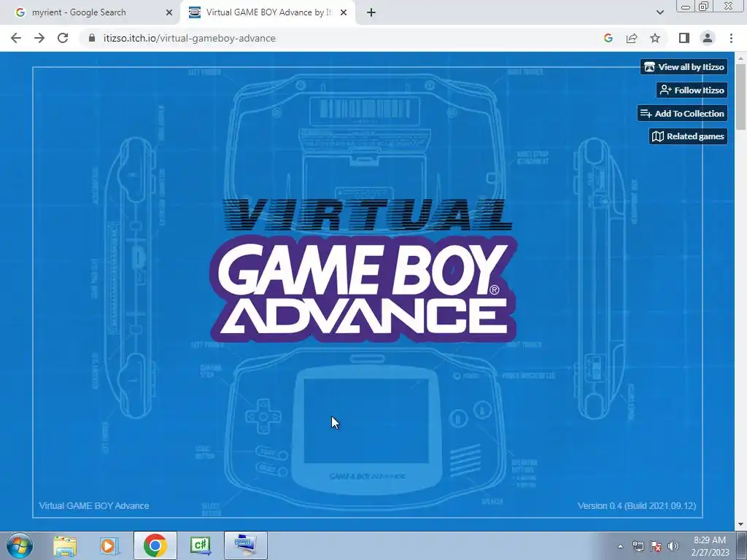Click the 'Version 0.4 (Build 2021.09.12)' text
The image size is (747, 560).
pos(637,506)
